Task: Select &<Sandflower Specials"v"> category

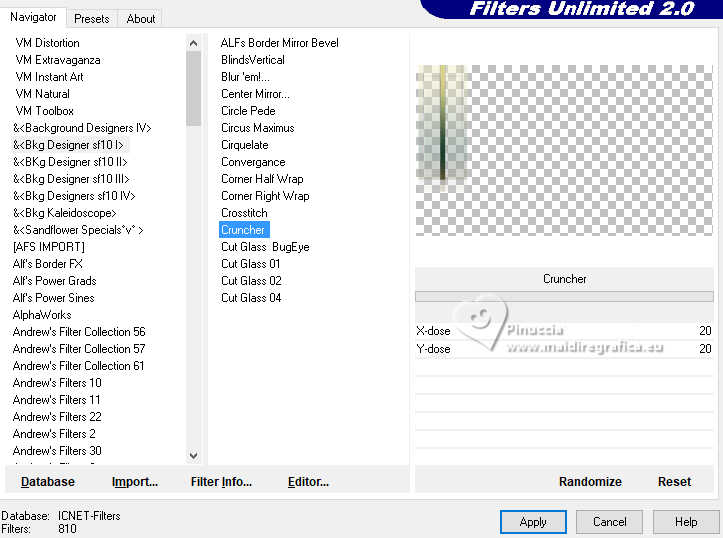Action: (78, 230)
